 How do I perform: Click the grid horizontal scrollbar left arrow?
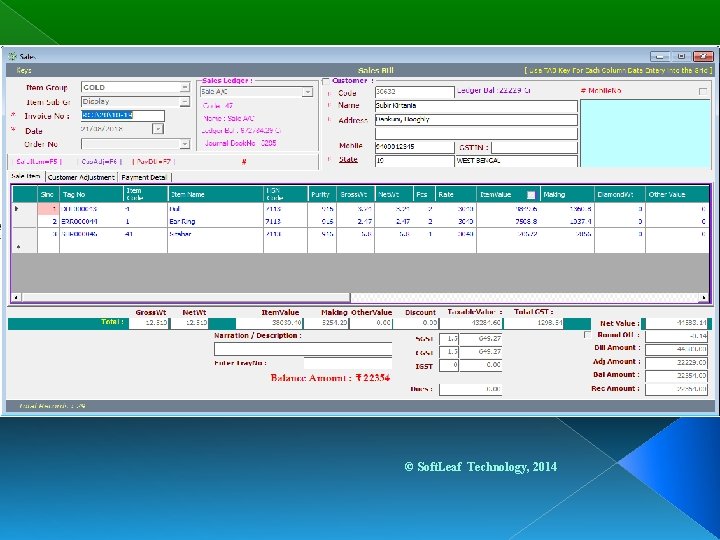(16, 298)
